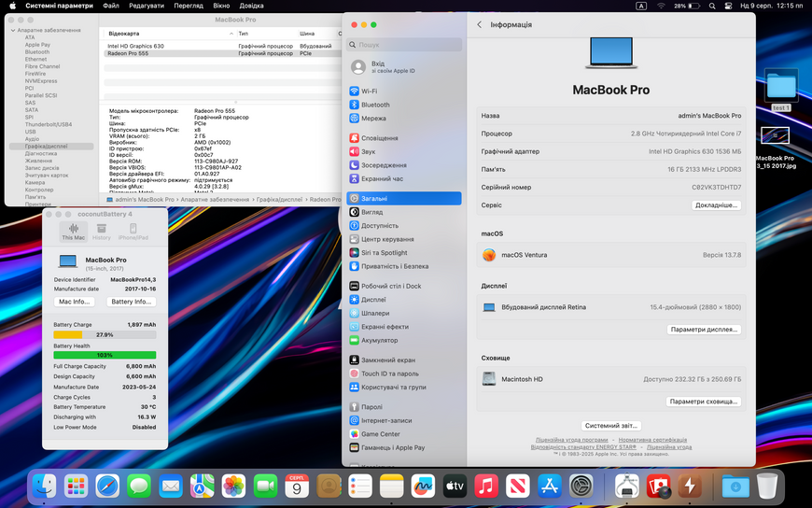Open App Store from the Dock

(549, 487)
